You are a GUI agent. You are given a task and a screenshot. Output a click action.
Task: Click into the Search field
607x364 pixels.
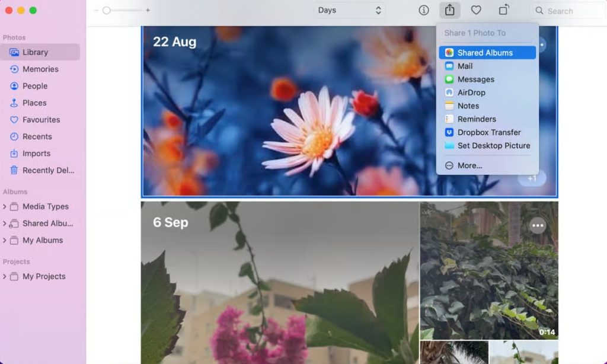coord(567,11)
